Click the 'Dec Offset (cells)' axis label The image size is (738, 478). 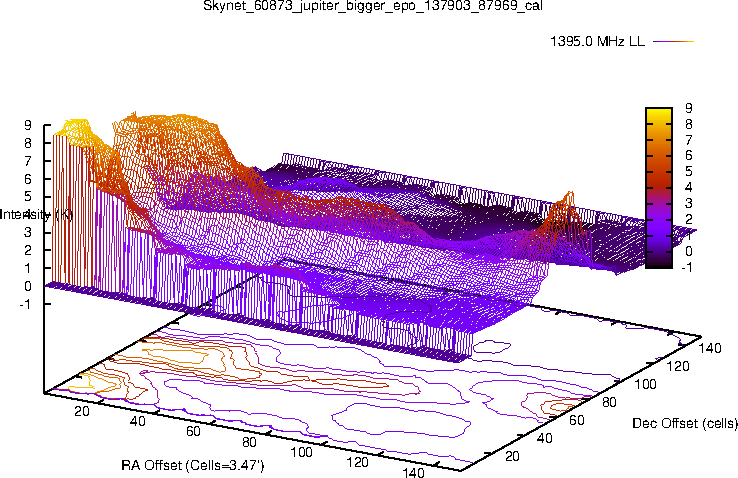(685, 423)
